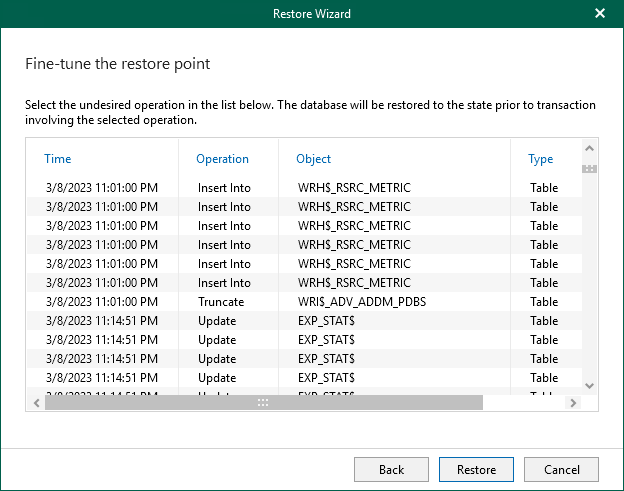Go to previous step with Back
The image size is (624, 491).
click(391, 469)
